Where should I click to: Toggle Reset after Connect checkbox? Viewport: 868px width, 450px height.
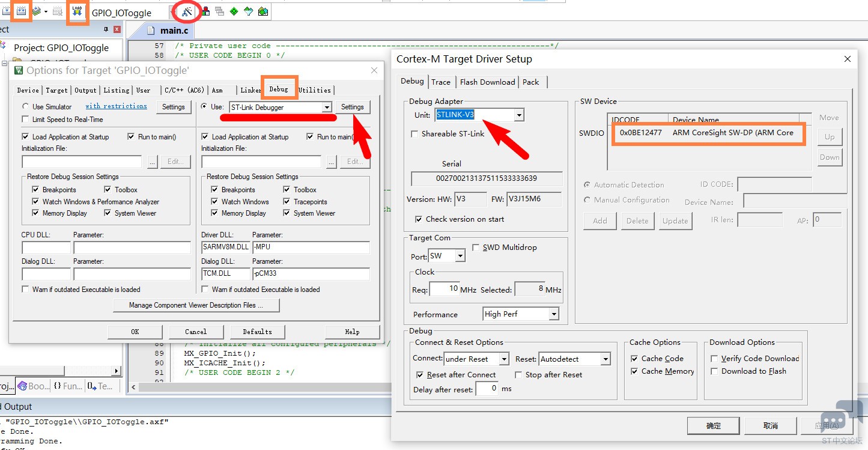click(420, 375)
